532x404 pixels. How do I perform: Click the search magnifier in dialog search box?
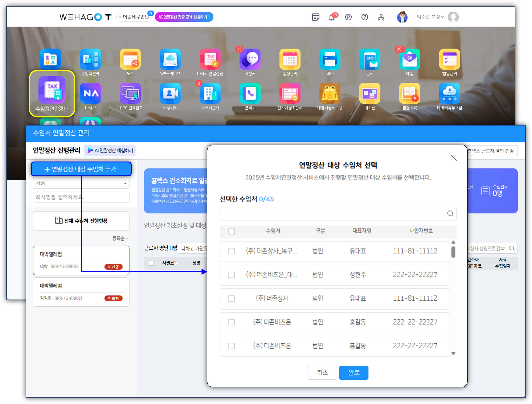[450, 213]
